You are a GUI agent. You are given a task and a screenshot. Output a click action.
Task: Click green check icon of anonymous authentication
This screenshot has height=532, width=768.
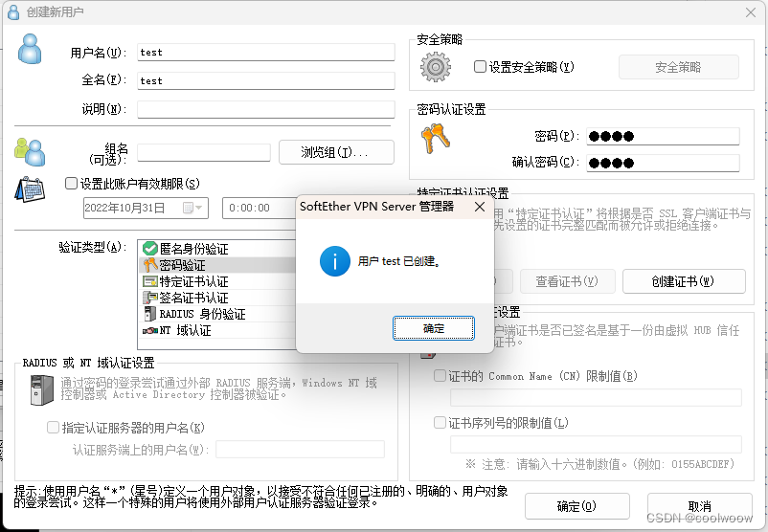pos(150,249)
